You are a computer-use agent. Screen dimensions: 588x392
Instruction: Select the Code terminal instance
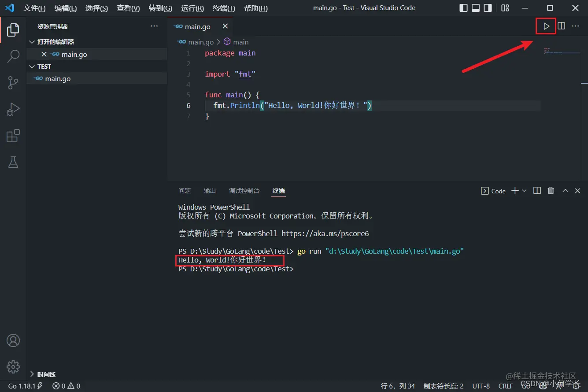click(x=493, y=191)
